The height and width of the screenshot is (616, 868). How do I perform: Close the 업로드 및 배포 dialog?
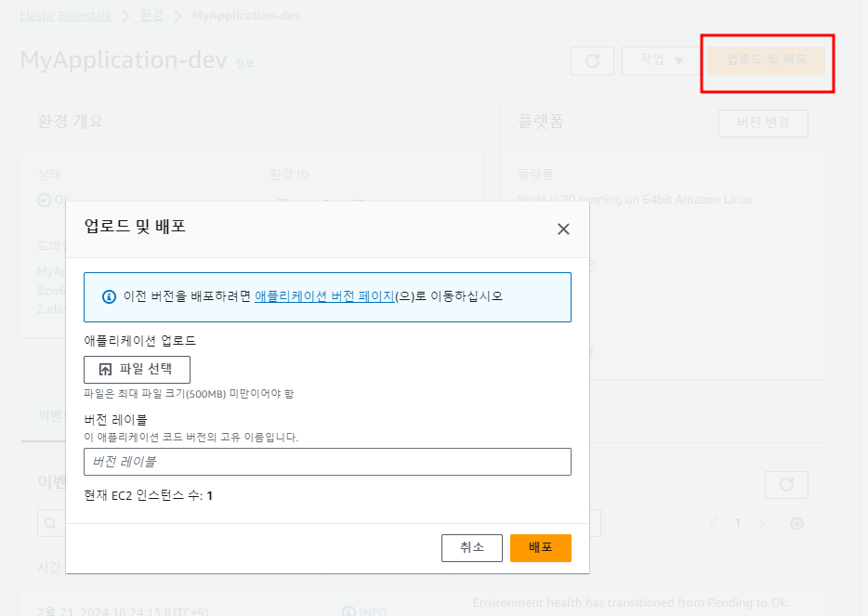pyautogui.click(x=563, y=229)
